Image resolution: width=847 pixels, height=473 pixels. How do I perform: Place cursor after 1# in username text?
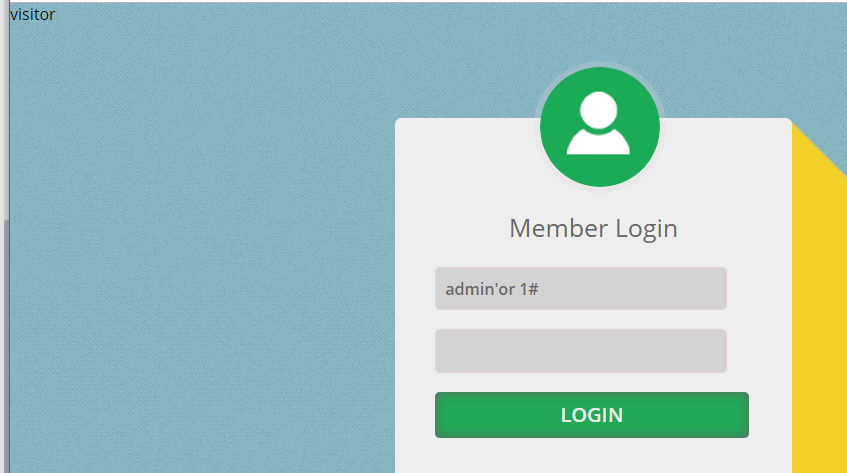(540, 289)
